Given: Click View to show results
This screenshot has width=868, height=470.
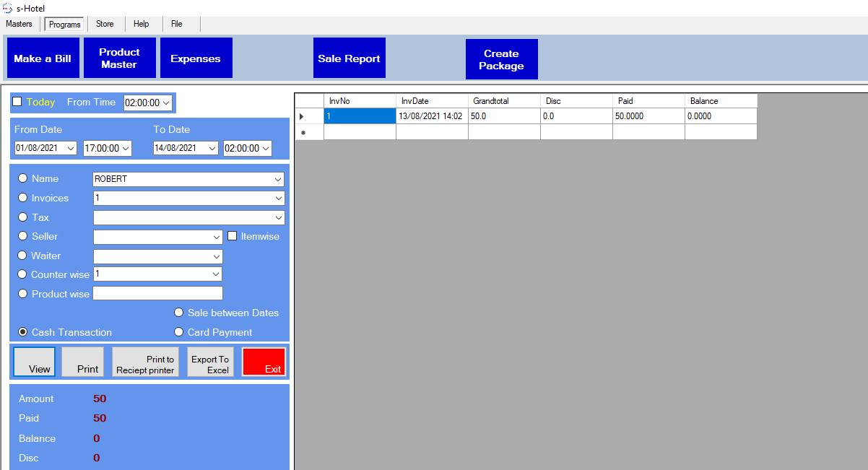Looking at the screenshot, I should pyautogui.click(x=34, y=362).
